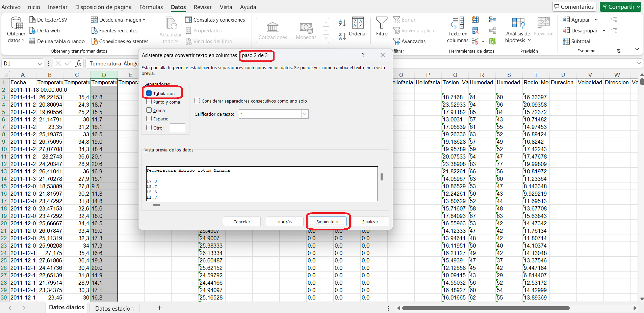Click the Finalizar button
The height and width of the screenshot is (313, 644).
coord(370,222)
